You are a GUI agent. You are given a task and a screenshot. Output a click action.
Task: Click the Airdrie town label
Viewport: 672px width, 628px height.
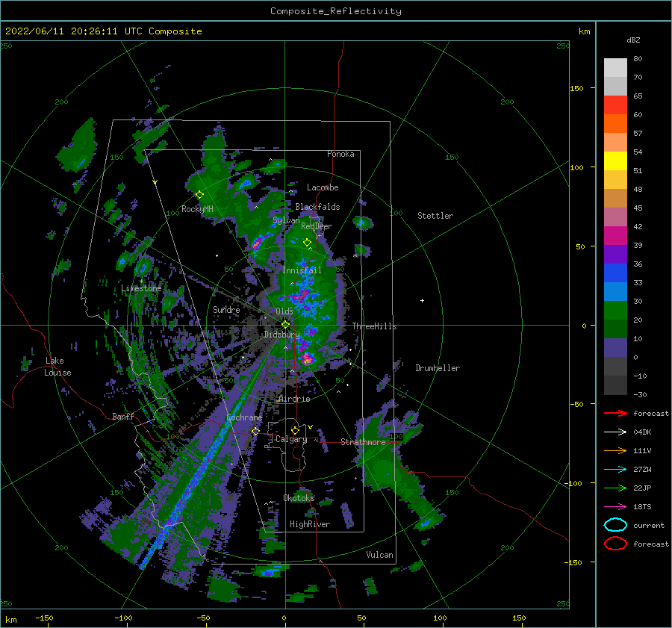[294, 399]
